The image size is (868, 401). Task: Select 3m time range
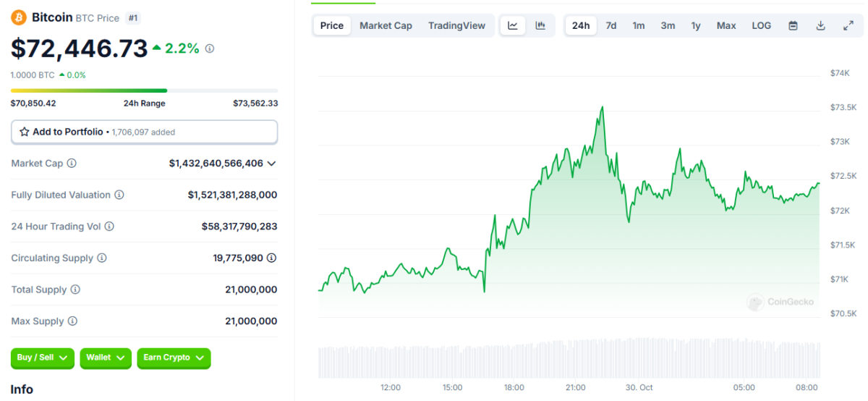668,25
